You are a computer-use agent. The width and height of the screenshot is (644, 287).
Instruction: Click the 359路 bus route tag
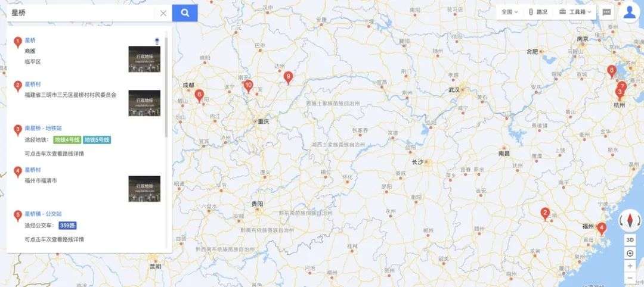[x=67, y=226]
